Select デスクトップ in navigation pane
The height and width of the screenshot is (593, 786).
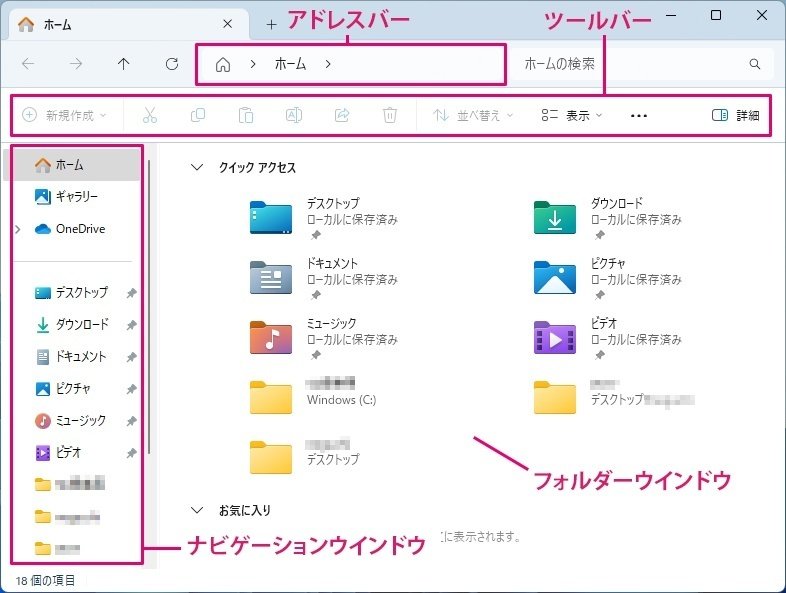(72, 292)
